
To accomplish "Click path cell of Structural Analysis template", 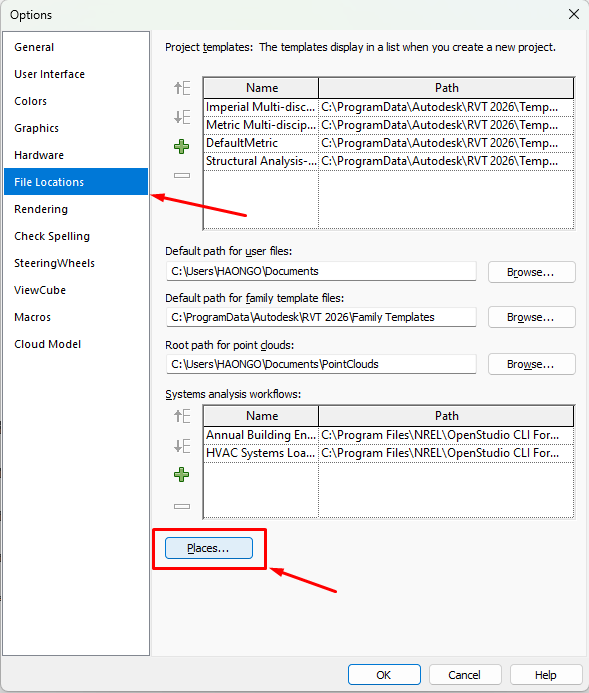I will coord(446,161).
